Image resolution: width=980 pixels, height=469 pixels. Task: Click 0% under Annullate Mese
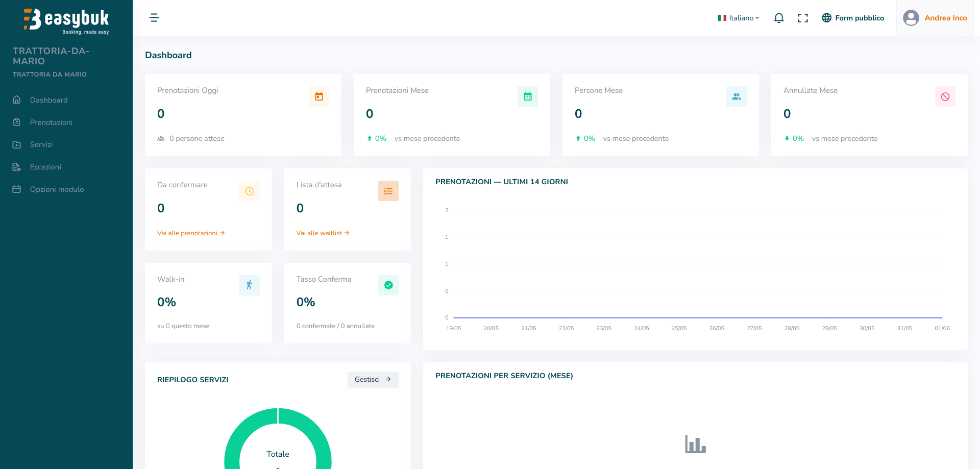point(798,138)
